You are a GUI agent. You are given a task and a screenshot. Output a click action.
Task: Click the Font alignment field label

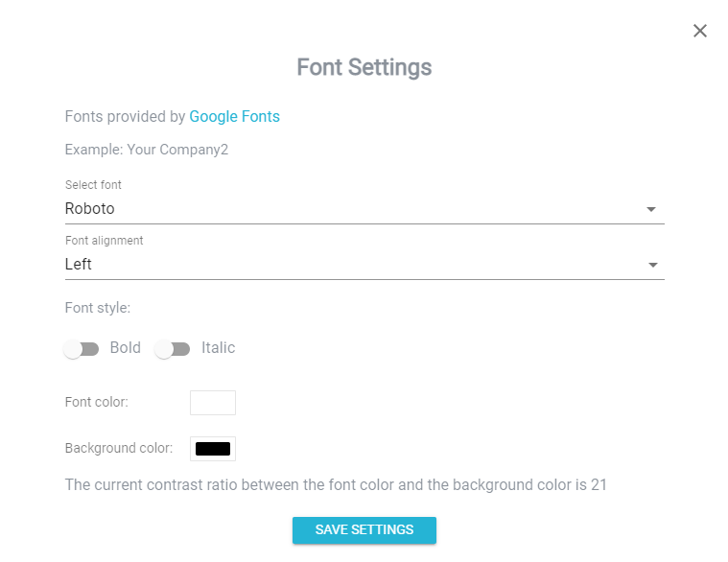[x=104, y=241]
